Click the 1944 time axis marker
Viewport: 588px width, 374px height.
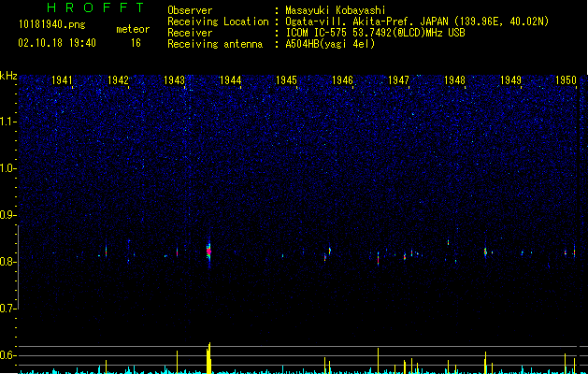[x=230, y=80]
